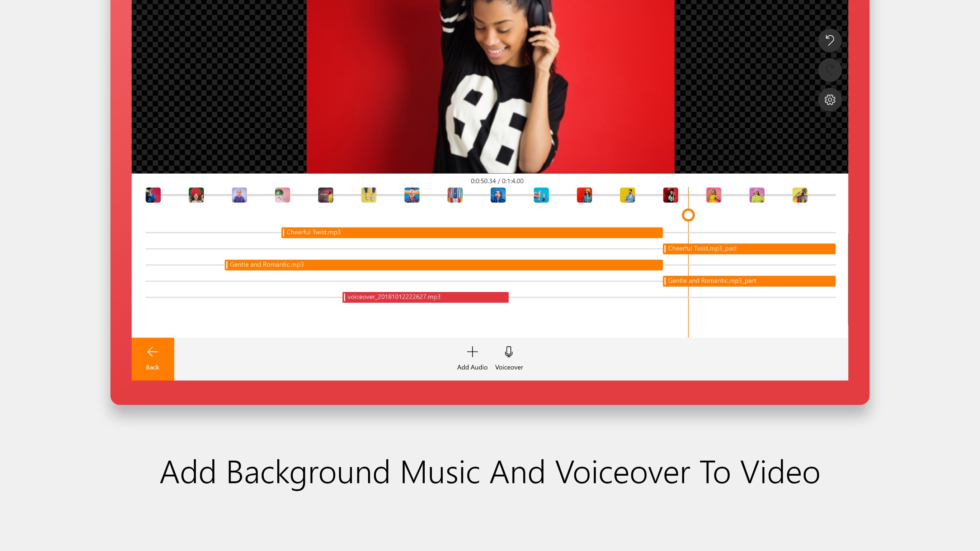Click the timestamp display above the timeline
Screen dimensions: 980x551
pyautogui.click(x=497, y=181)
